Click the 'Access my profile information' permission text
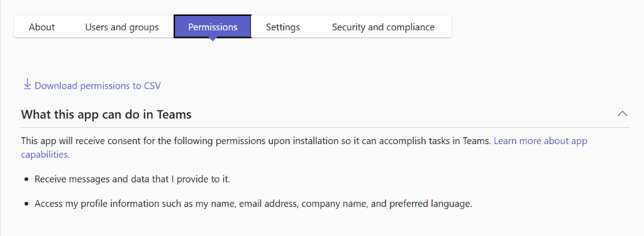Screen dimensions: 644x236 [x=253, y=204]
